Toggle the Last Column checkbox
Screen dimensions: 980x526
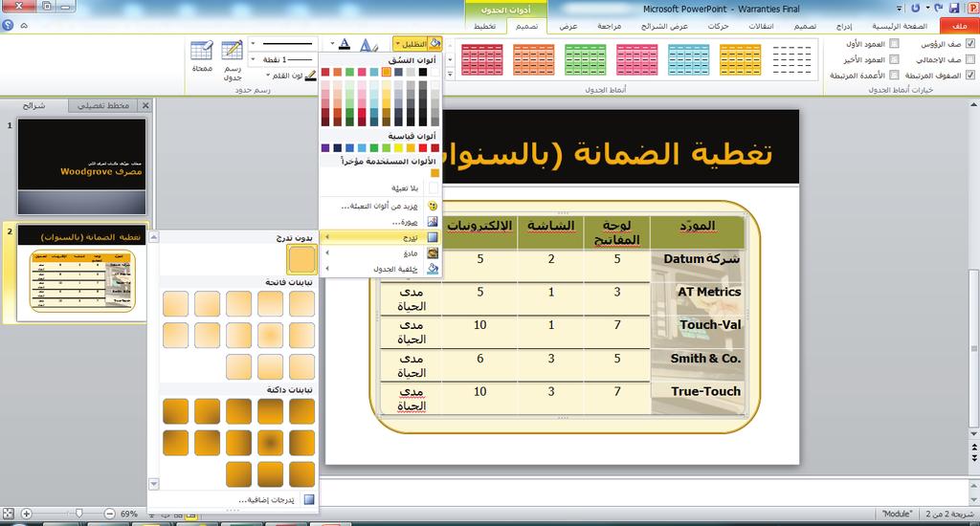pyautogui.click(x=895, y=59)
